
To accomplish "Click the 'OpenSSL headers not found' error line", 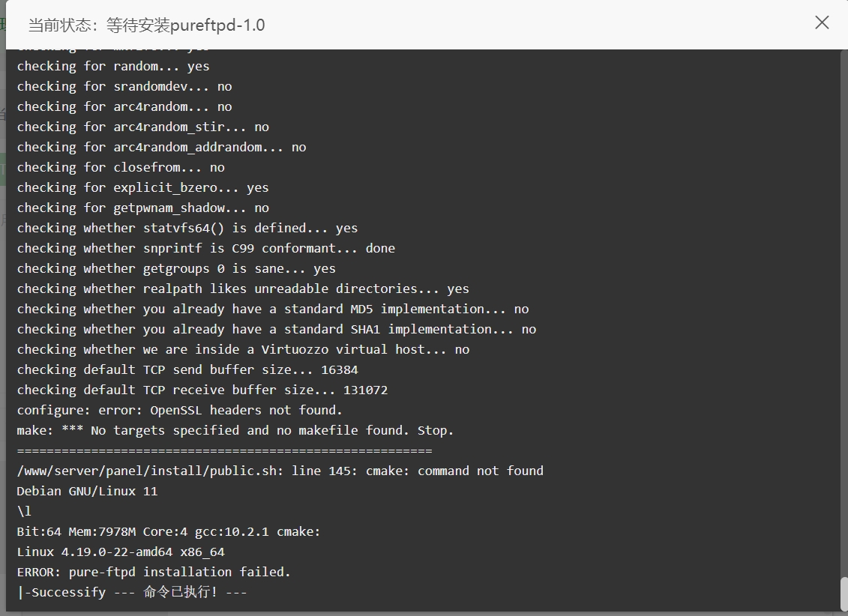I will 179,410.
